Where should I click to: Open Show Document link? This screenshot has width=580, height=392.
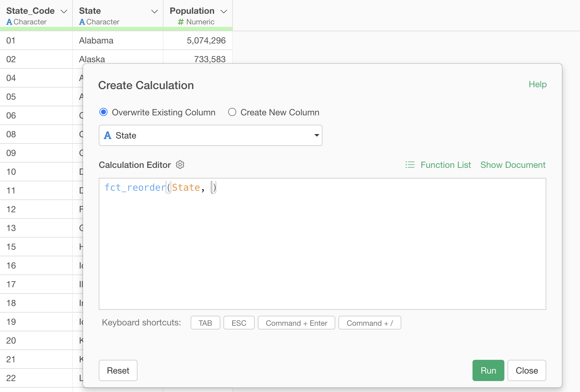tap(512, 165)
